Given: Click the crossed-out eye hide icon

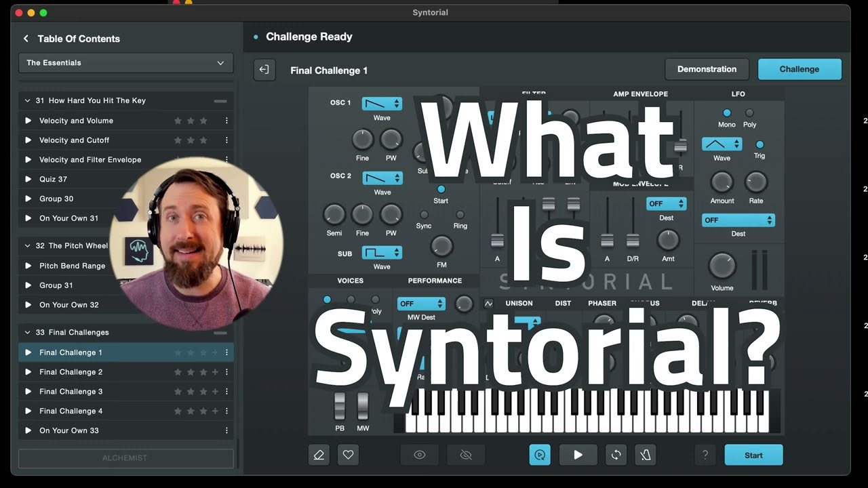Looking at the screenshot, I should click(x=466, y=455).
